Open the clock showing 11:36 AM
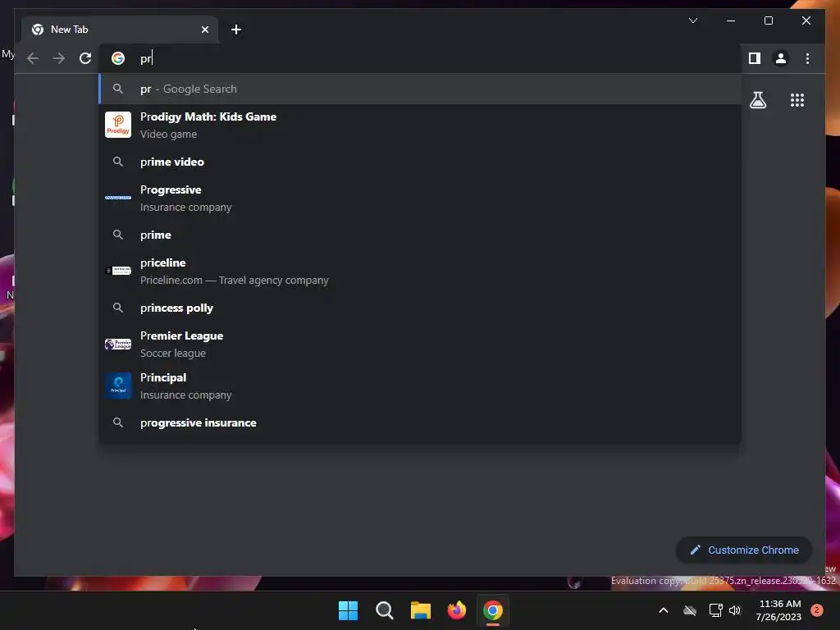This screenshot has height=630, width=840. (779, 610)
